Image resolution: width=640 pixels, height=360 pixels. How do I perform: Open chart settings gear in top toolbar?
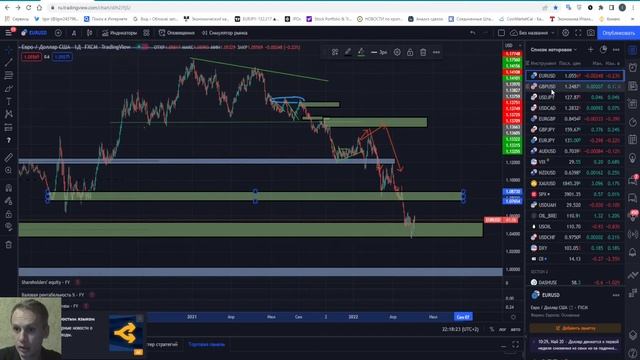coord(565,33)
